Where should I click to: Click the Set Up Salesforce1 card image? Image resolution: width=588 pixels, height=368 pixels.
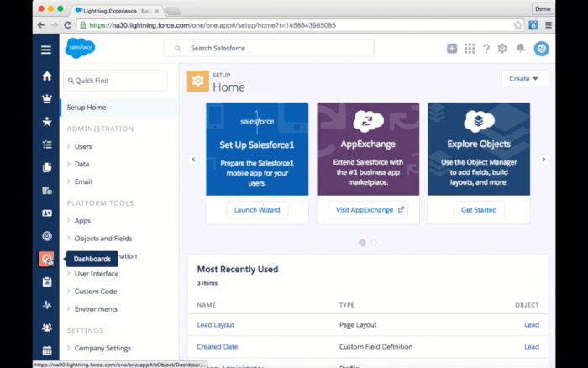click(257, 149)
